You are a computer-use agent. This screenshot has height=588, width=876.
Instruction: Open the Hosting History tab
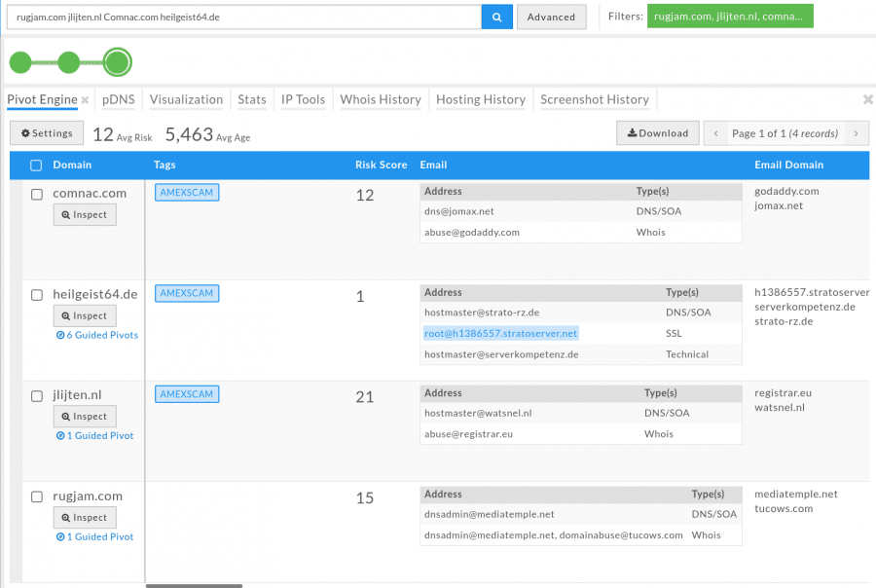coord(481,99)
